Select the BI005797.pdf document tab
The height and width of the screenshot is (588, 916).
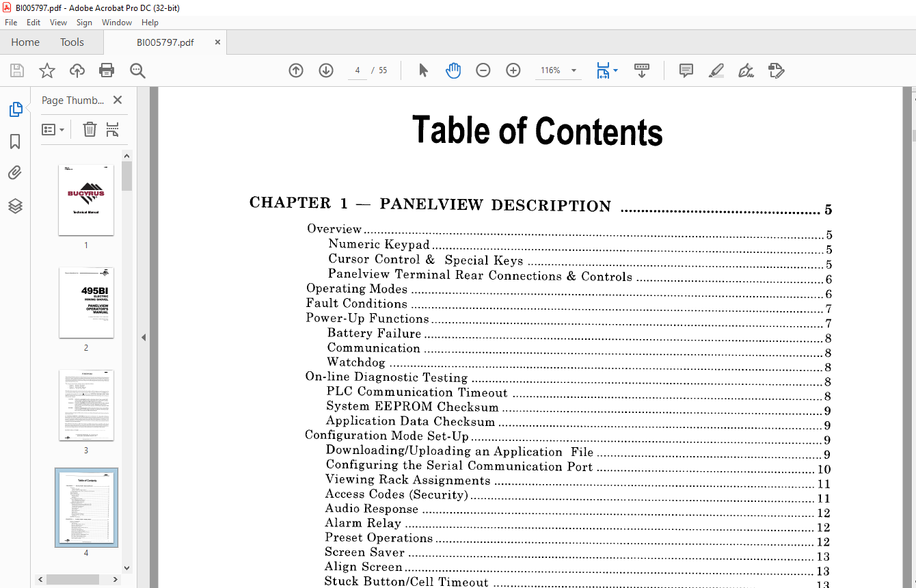pos(165,42)
